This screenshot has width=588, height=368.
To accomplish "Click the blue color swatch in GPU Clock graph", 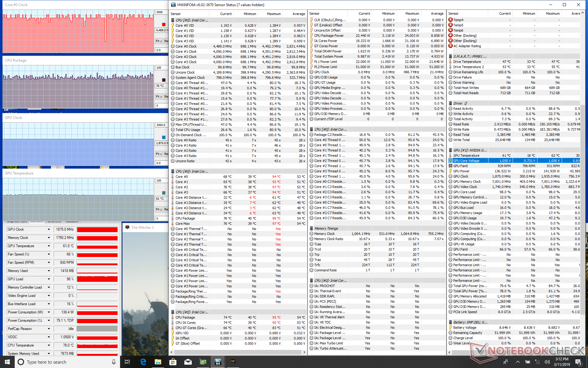I will tap(164, 137).
